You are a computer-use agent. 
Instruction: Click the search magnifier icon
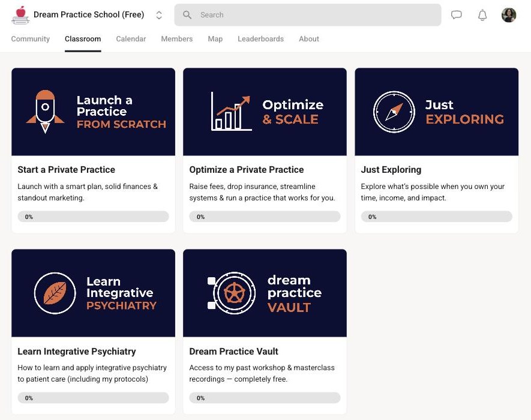187,15
